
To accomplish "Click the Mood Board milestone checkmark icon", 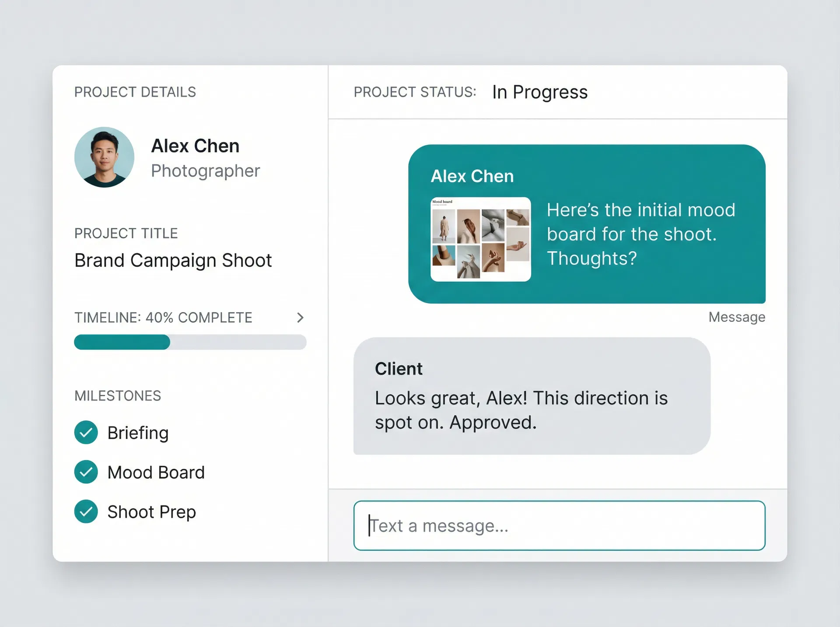I will click(x=86, y=472).
